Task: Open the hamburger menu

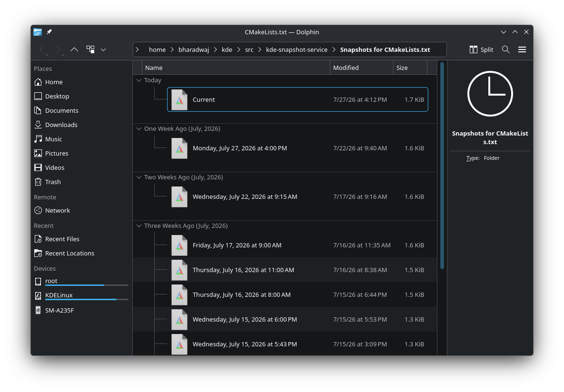Action: click(x=522, y=49)
